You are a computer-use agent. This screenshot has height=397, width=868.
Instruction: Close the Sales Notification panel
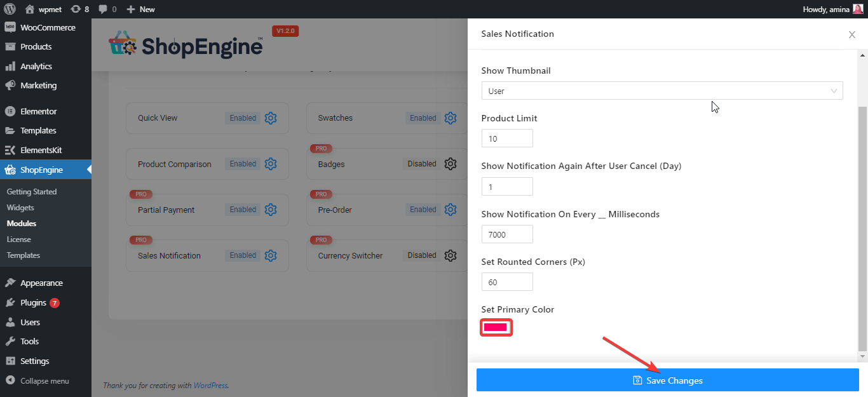pyautogui.click(x=852, y=34)
